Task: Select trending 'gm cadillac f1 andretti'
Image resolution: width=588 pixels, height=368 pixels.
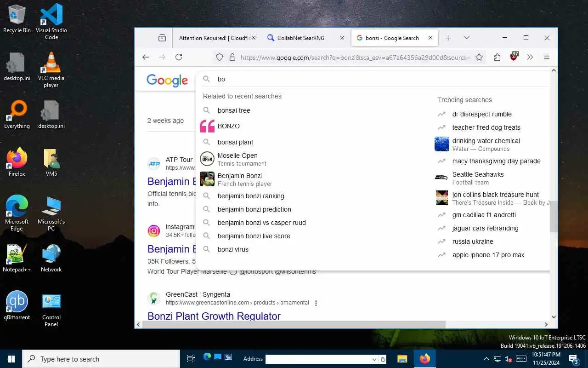Action: pyautogui.click(x=484, y=215)
